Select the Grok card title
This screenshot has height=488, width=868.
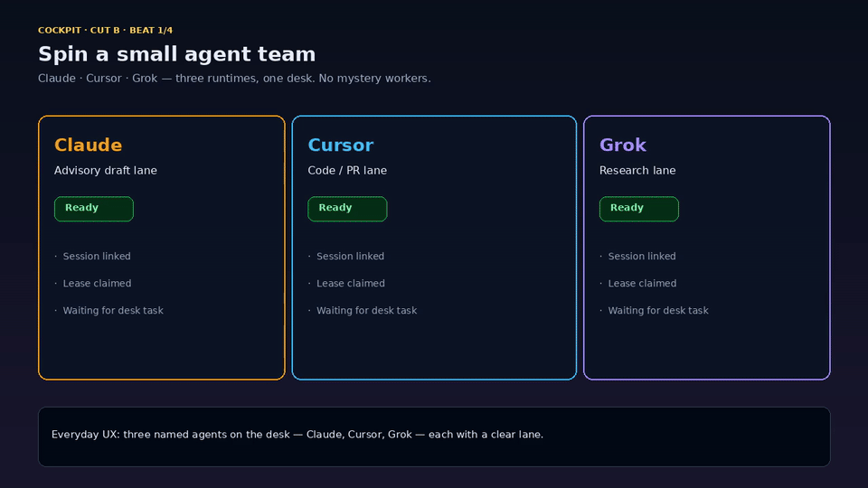tap(623, 145)
